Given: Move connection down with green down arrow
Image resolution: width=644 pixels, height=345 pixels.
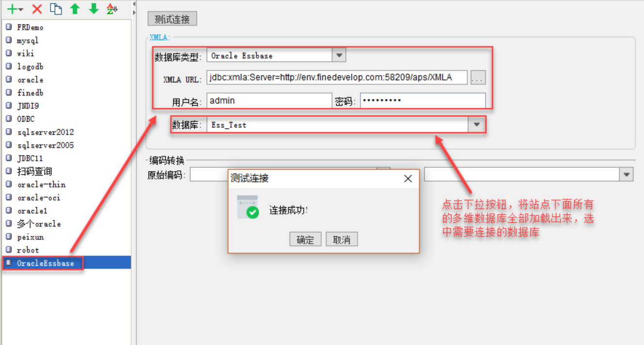Looking at the screenshot, I should 94,9.
